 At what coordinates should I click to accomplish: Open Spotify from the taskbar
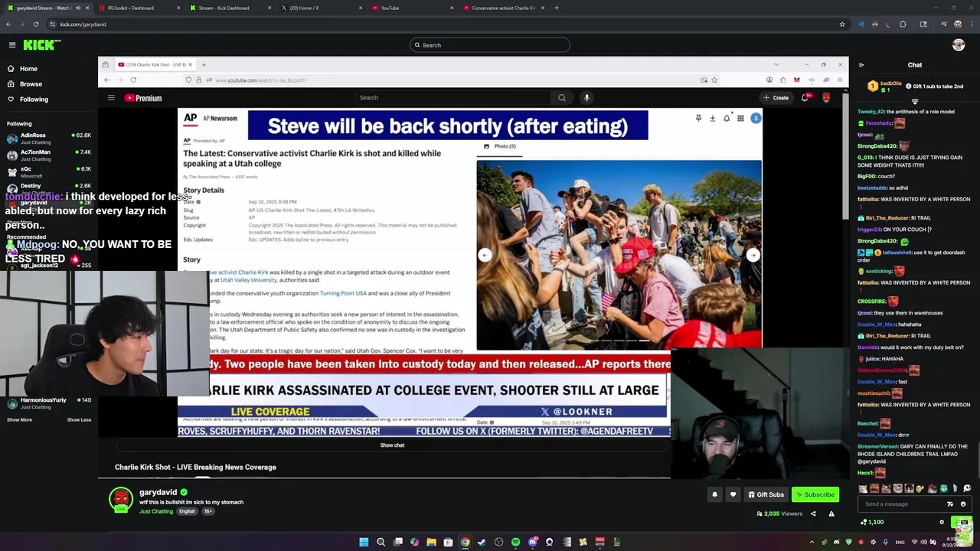click(515, 543)
